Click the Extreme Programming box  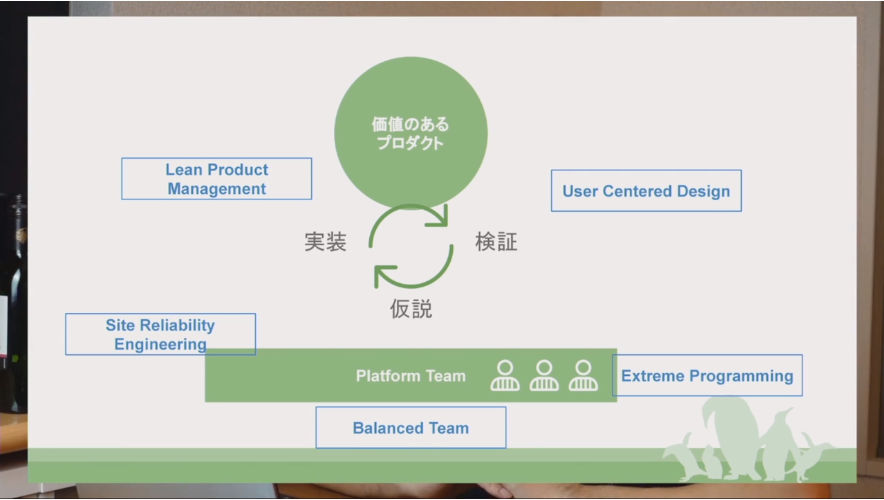tap(707, 375)
